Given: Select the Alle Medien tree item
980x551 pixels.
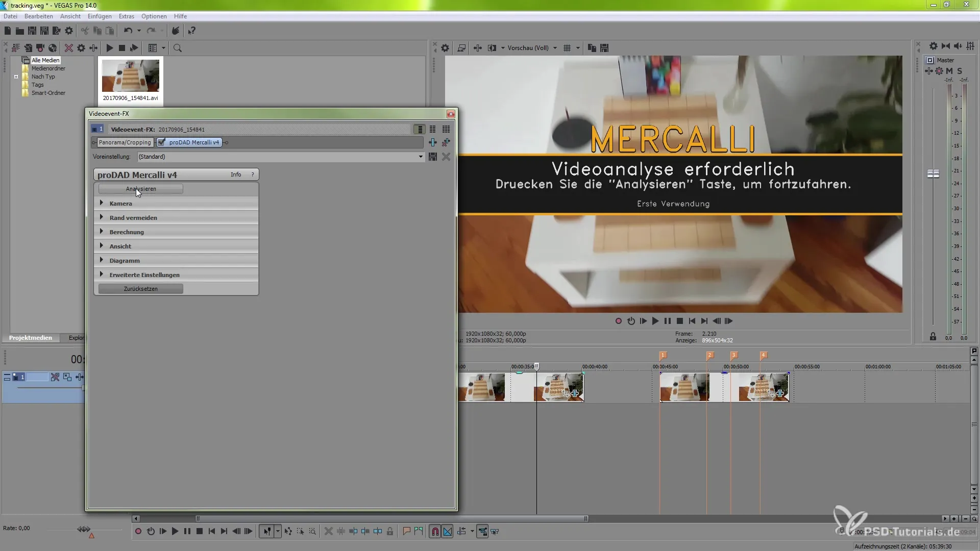Looking at the screenshot, I should [45, 60].
